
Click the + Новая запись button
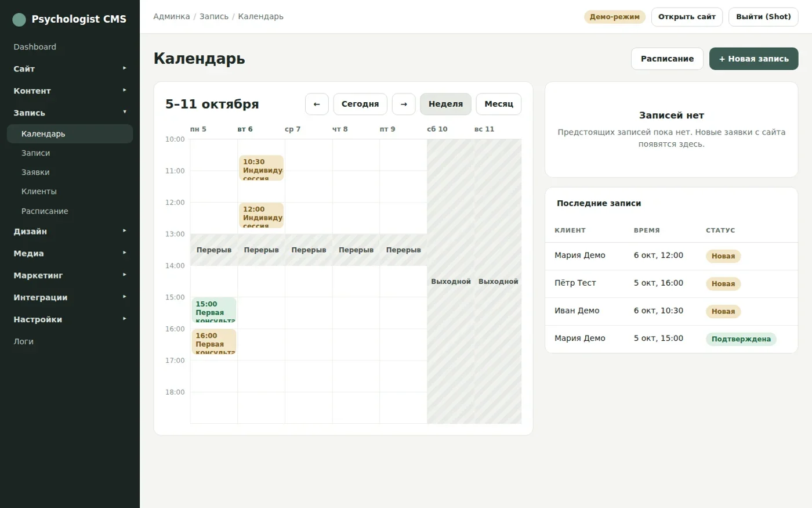tap(754, 59)
